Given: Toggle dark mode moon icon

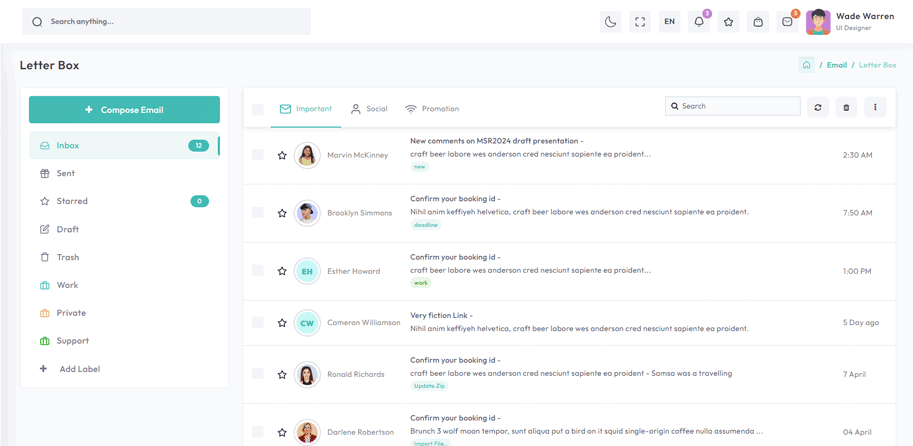Looking at the screenshot, I should 610,22.
